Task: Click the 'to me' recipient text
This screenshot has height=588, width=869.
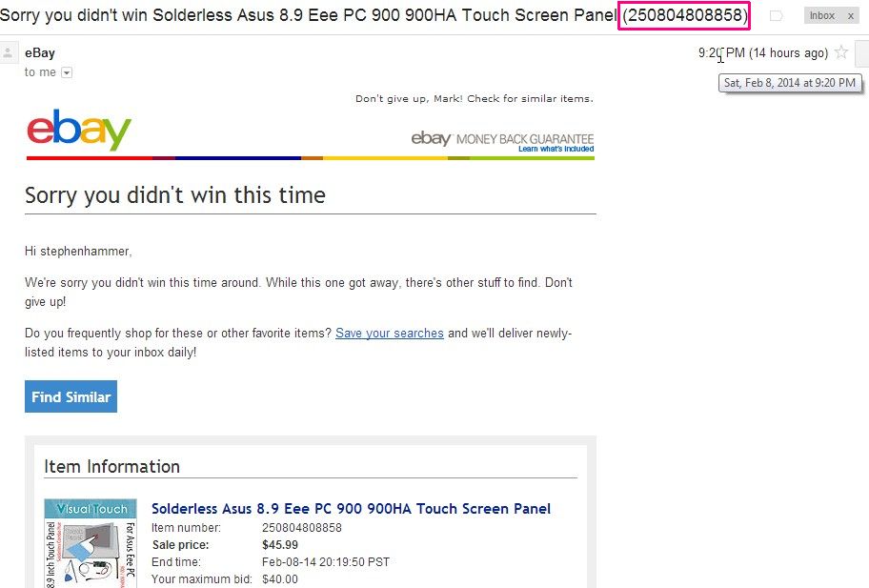Action: (x=40, y=72)
